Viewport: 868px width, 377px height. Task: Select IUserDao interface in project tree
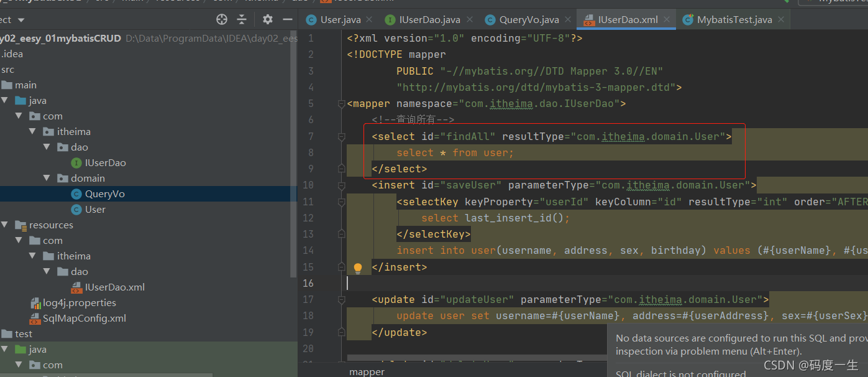tap(105, 162)
